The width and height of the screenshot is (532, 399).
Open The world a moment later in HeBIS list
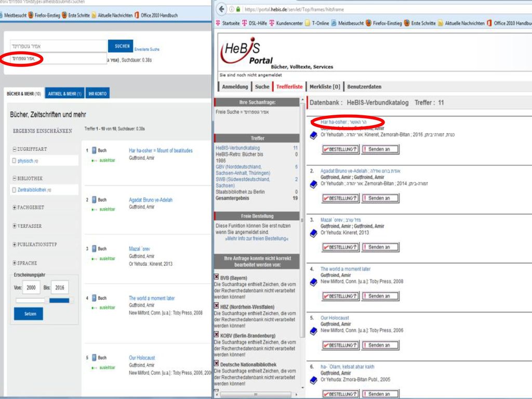(x=345, y=269)
